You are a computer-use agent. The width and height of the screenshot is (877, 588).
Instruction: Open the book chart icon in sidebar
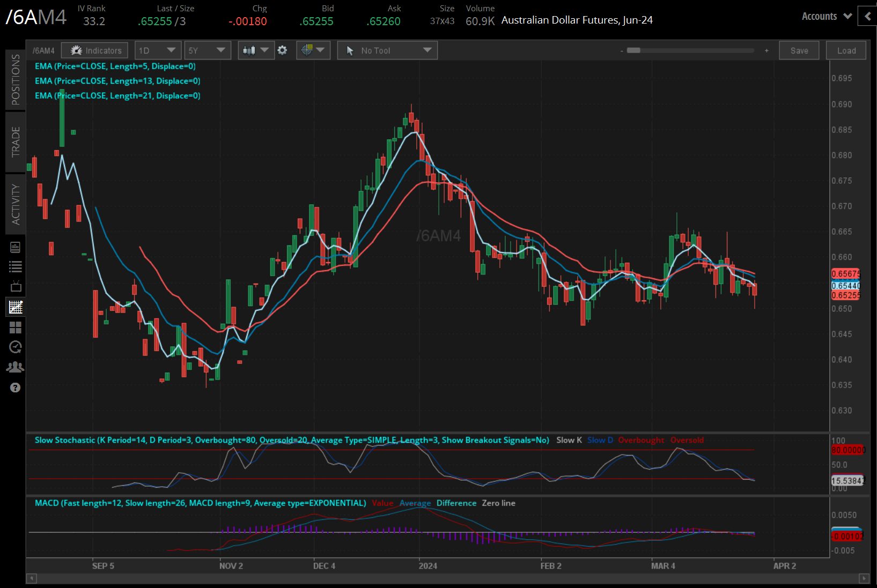pos(16,247)
